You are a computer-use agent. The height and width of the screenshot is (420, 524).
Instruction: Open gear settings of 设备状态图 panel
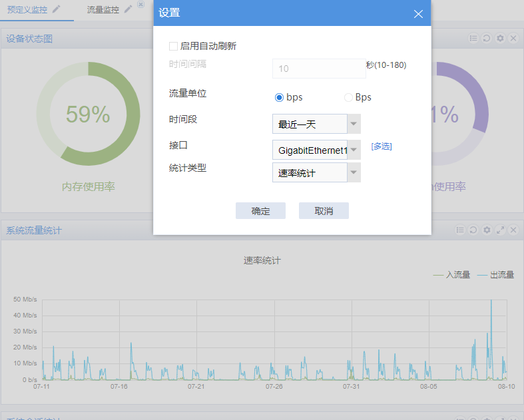[x=500, y=39]
